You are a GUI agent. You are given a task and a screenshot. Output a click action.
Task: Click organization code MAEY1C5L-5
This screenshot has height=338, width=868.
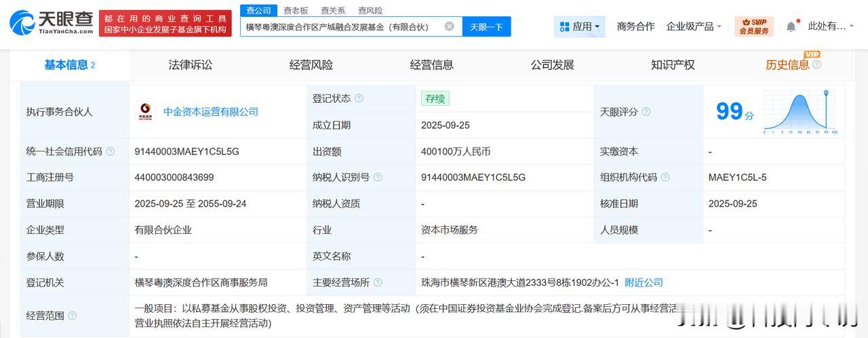(x=737, y=177)
